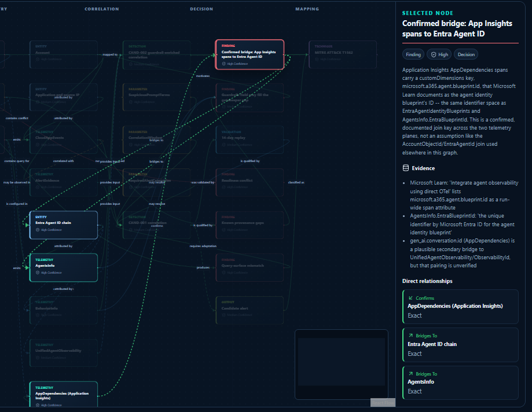This screenshot has height=412, width=532.
Task: Click the 'is configured in' edge label
Action: click(17, 204)
